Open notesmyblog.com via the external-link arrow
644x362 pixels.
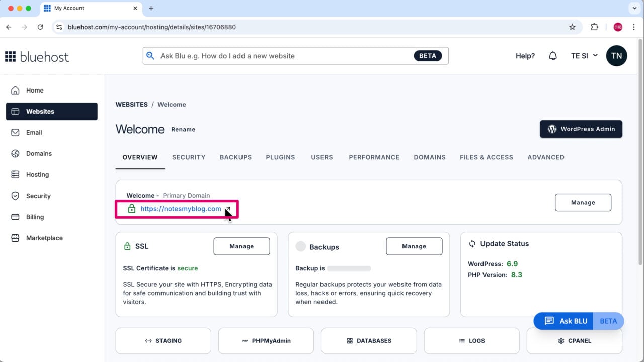tap(227, 208)
